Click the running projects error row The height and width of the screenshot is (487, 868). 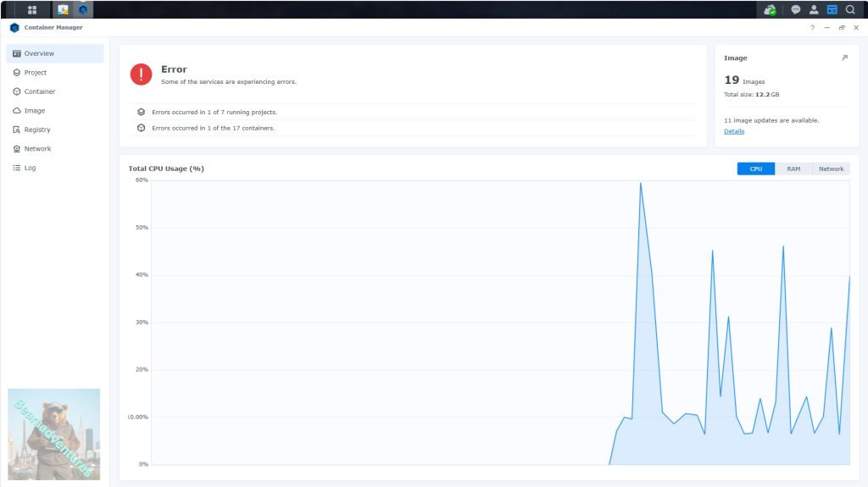(x=214, y=112)
